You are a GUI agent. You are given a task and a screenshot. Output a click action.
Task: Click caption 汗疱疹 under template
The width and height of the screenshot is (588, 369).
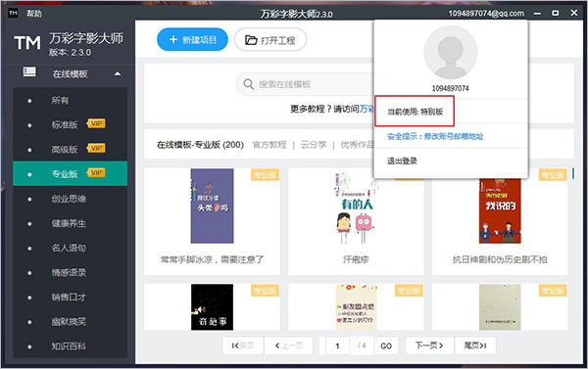tap(356, 259)
